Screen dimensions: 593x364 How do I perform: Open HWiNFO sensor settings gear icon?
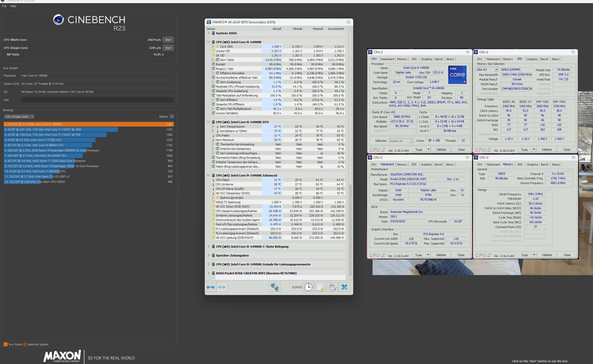point(332,287)
